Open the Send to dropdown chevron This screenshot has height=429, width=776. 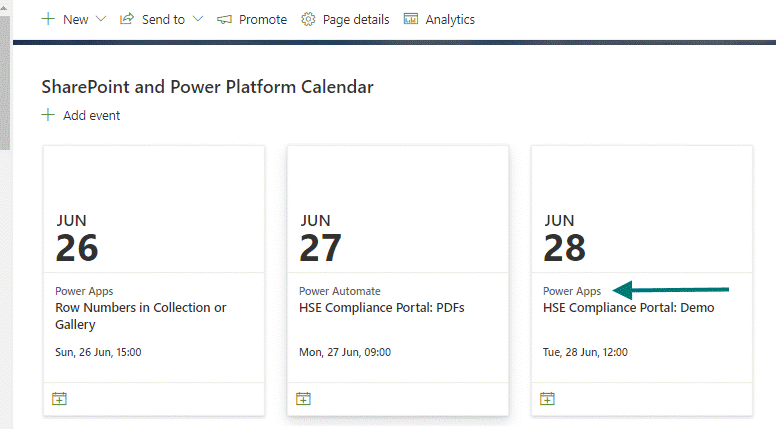tap(197, 19)
